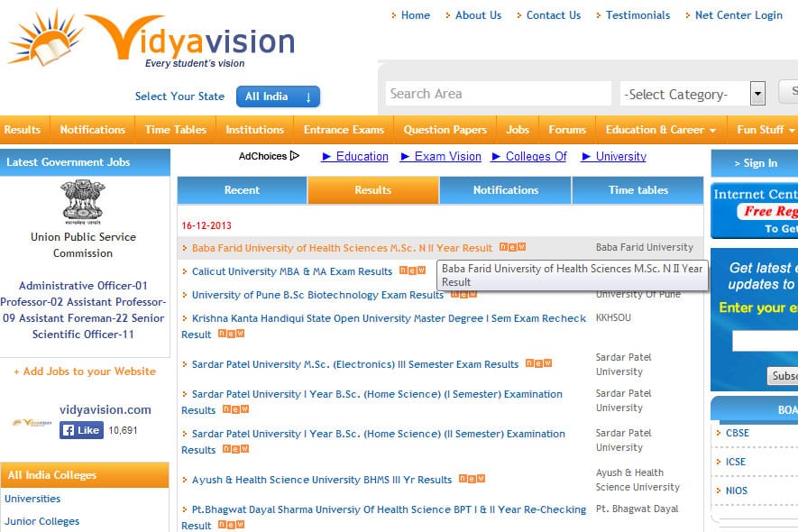Click the new badge beside M.Sc. Electronics results
Image resolution: width=798 pixels, height=532 pixels.
click(x=538, y=363)
